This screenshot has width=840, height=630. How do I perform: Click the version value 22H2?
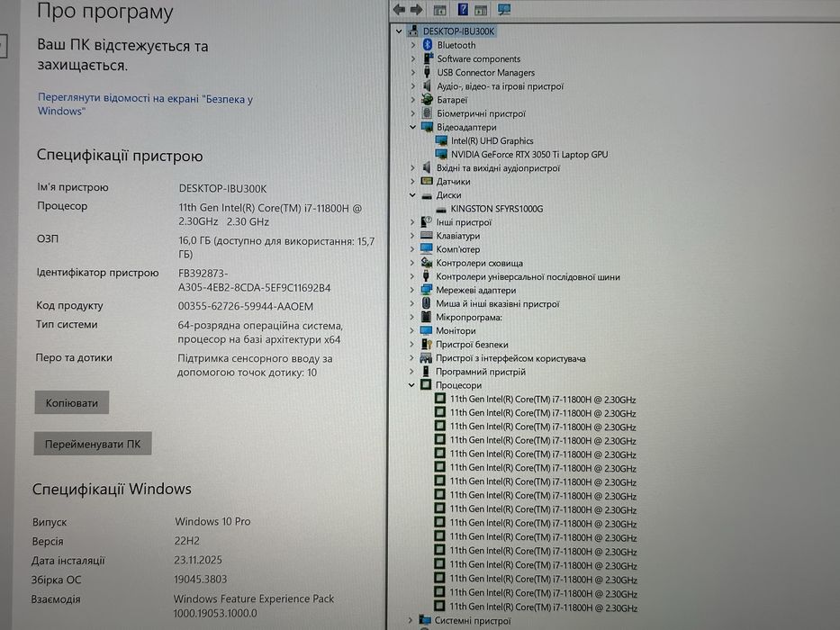[186, 541]
